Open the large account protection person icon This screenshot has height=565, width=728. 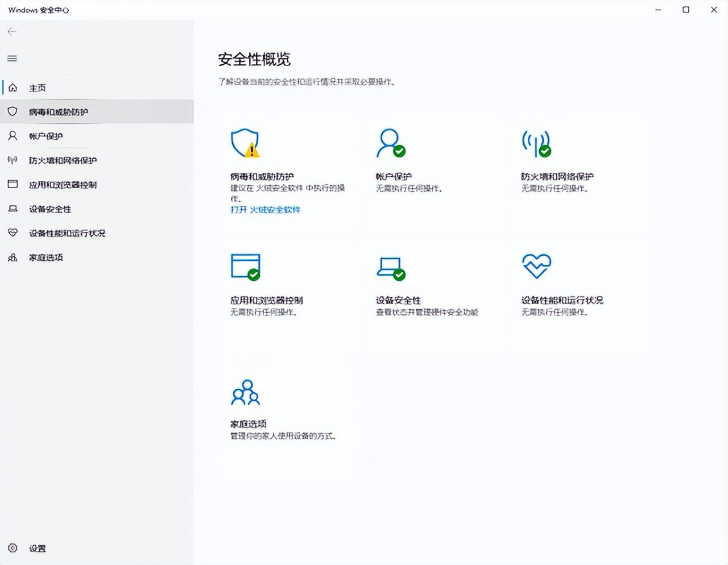click(391, 143)
